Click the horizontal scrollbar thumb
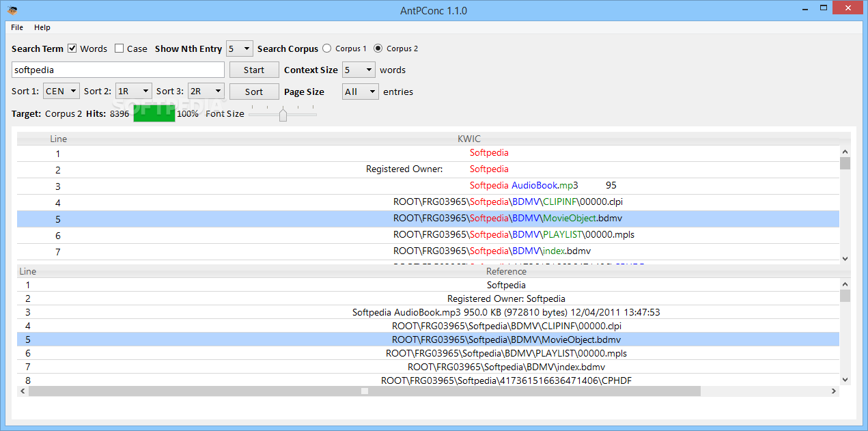868x431 pixels. 365,391
